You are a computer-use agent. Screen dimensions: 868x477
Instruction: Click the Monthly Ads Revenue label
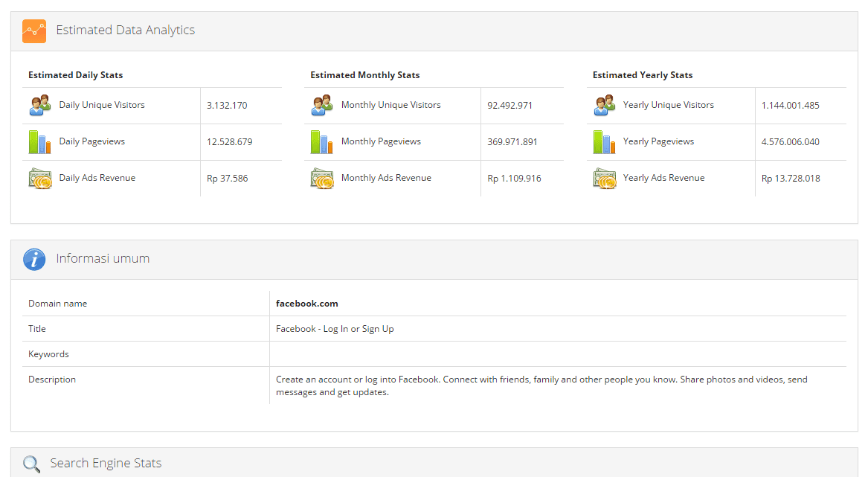[386, 178]
